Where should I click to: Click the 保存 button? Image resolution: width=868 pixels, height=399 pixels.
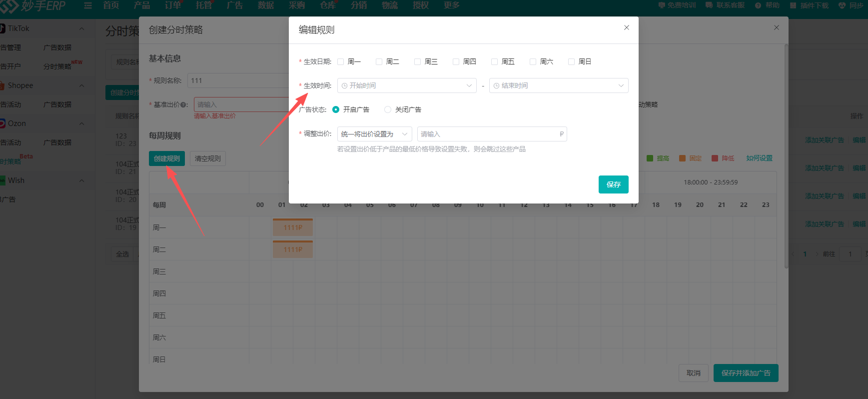click(x=613, y=184)
